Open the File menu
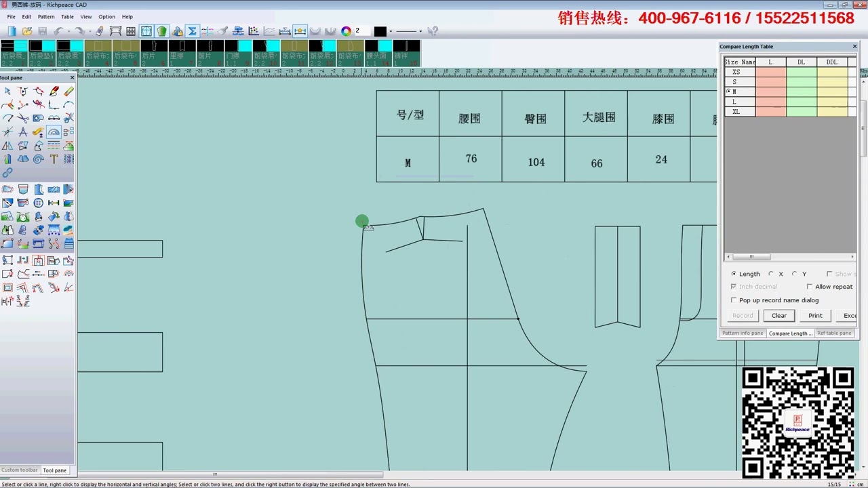The height and width of the screenshot is (488, 868). tap(12, 16)
